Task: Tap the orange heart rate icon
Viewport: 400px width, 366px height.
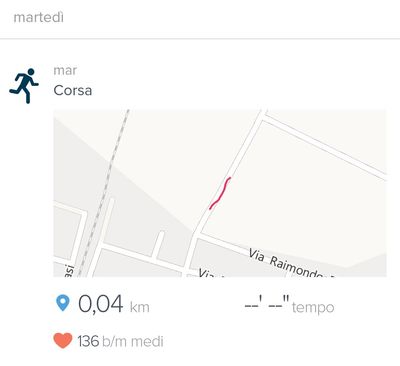Action: click(x=63, y=341)
